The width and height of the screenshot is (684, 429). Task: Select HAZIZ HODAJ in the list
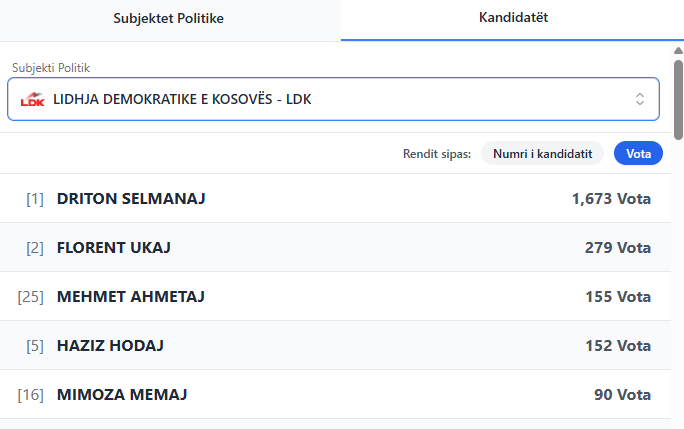[x=110, y=345]
